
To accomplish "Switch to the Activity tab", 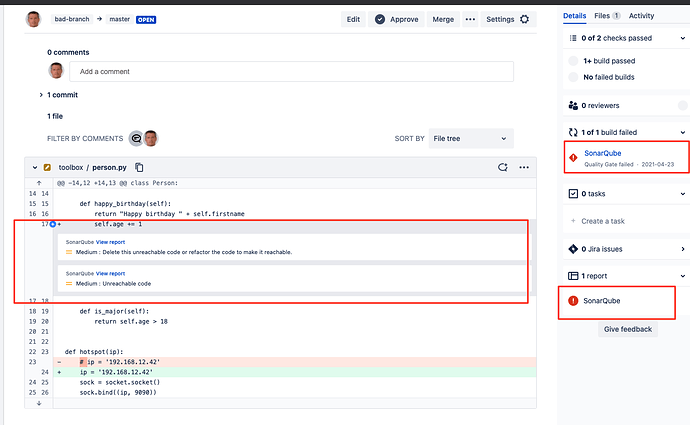I will coord(641,16).
